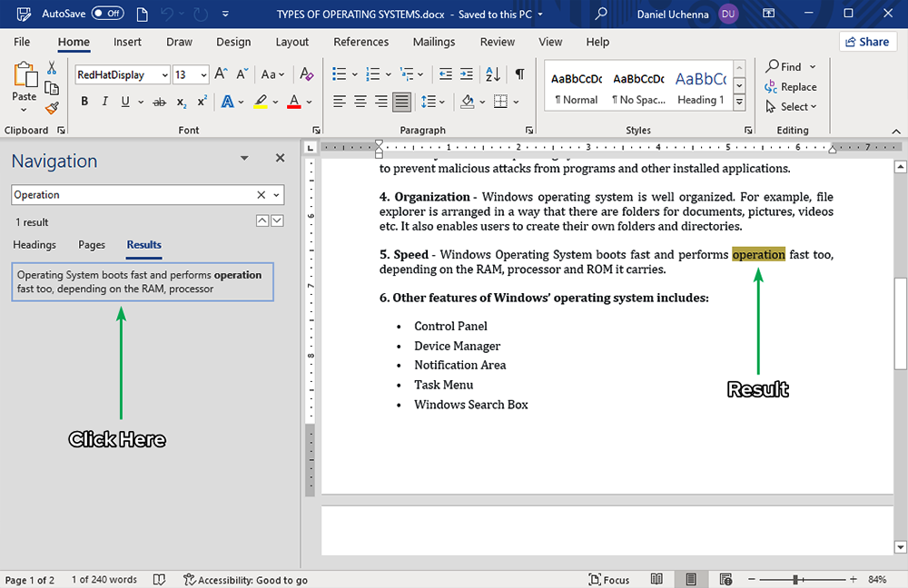
Task: Click the Sort icon in Paragraph group
Action: coord(492,74)
